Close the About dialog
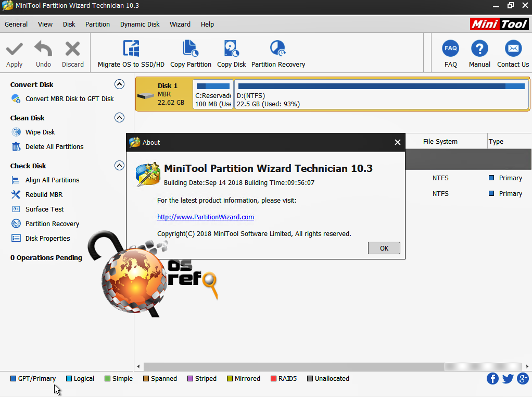This screenshot has width=532, height=397. (398, 142)
